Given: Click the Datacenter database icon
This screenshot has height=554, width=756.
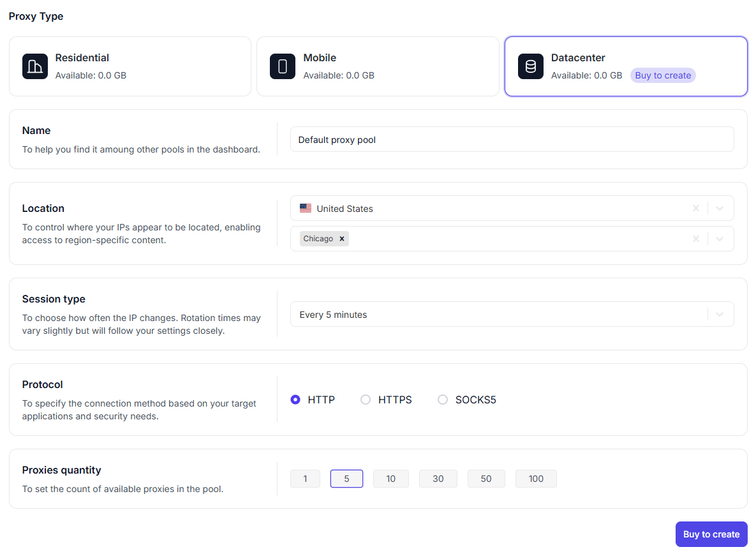Looking at the screenshot, I should coord(531,66).
